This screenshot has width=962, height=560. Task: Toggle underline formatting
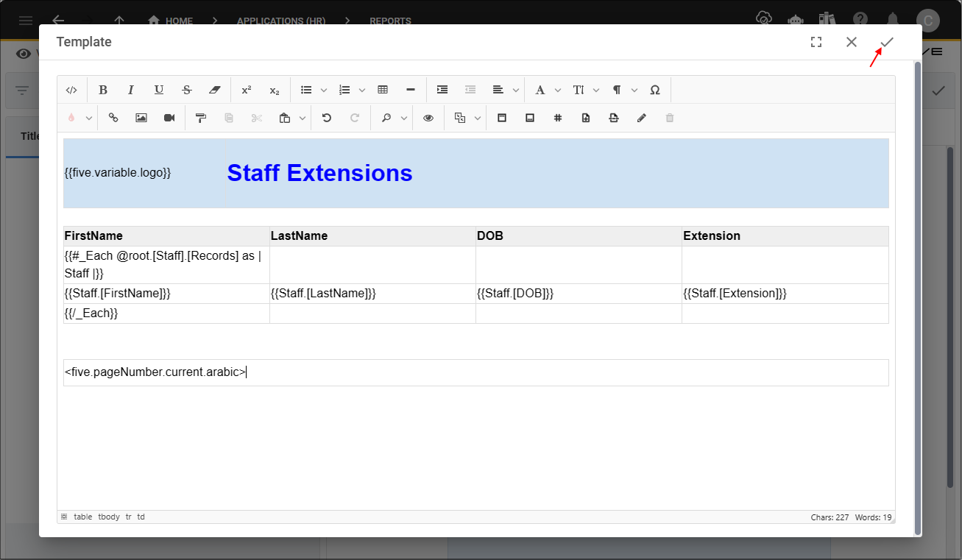point(159,90)
